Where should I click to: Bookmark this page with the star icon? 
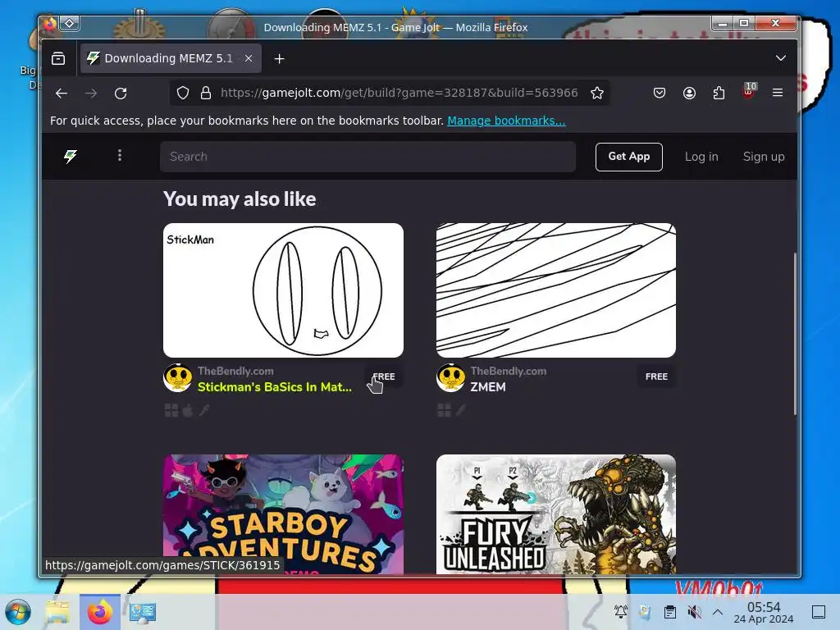597,94
